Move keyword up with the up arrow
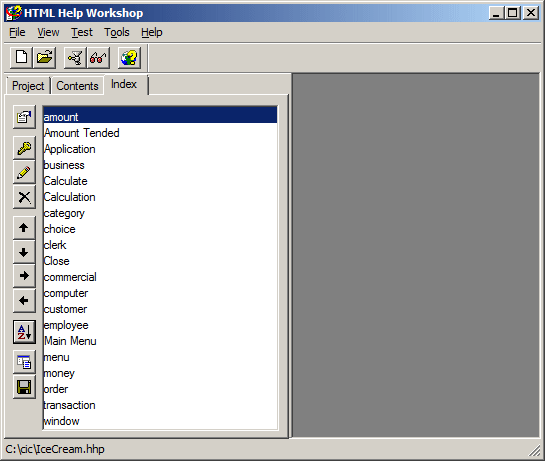545x461 pixels. click(24, 228)
